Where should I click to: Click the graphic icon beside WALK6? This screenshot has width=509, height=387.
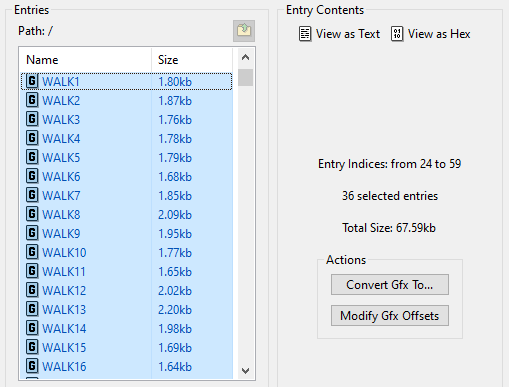click(x=32, y=176)
